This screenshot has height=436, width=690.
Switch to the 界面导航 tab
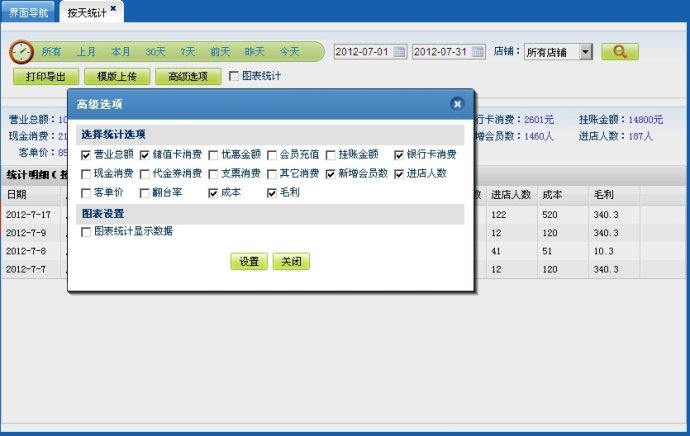point(28,12)
